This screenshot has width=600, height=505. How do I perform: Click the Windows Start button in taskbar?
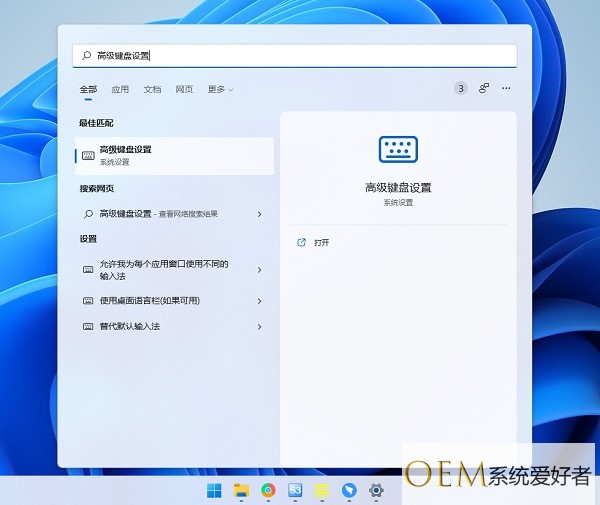[214, 490]
